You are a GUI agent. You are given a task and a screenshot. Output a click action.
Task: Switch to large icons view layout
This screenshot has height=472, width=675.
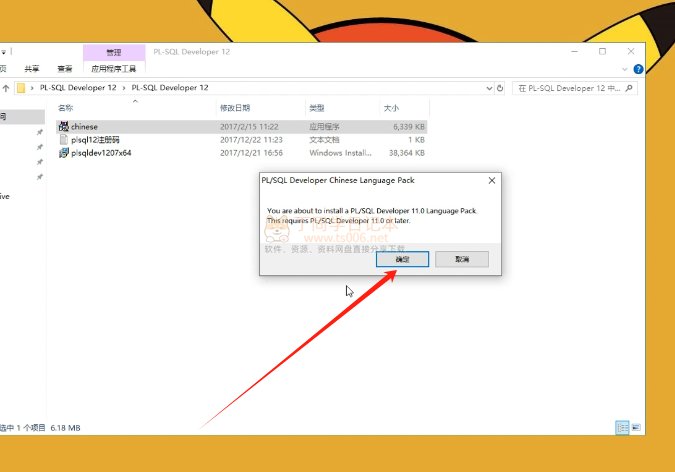(636, 428)
